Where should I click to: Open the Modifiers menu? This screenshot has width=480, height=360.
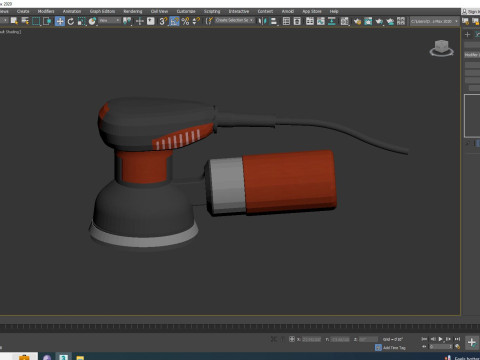46,11
